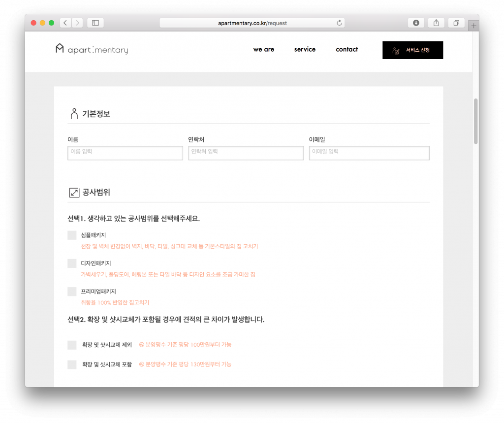Click the Safari share icon
Screen dimensions: 504x423
436,23
